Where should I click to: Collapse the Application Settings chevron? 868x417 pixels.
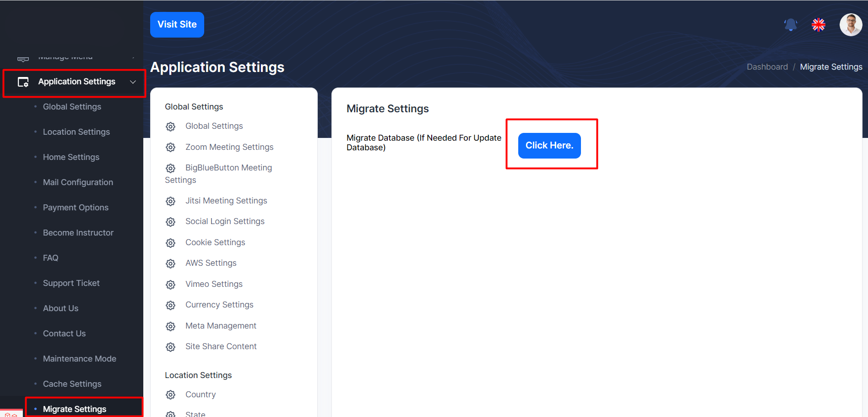pos(133,82)
